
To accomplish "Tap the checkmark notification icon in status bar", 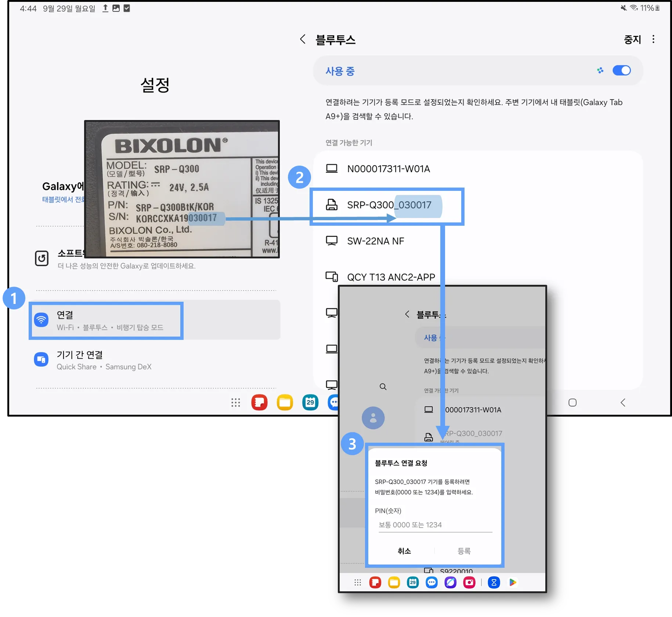I will tap(127, 8).
